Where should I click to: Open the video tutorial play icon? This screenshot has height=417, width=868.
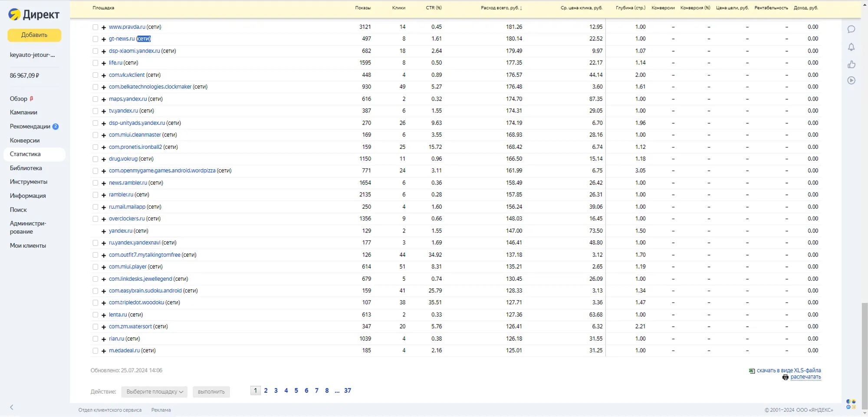pyautogui.click(x=851, y=81)
